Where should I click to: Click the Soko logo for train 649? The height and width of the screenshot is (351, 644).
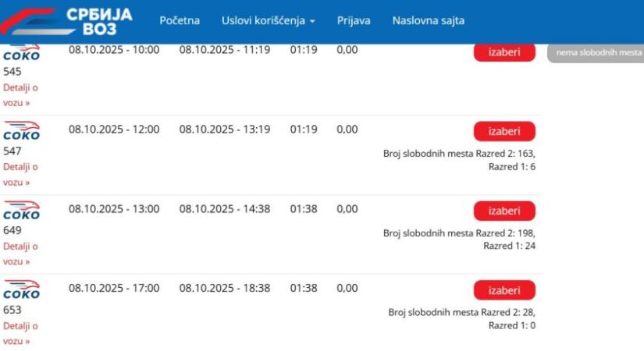coord(22,211)
